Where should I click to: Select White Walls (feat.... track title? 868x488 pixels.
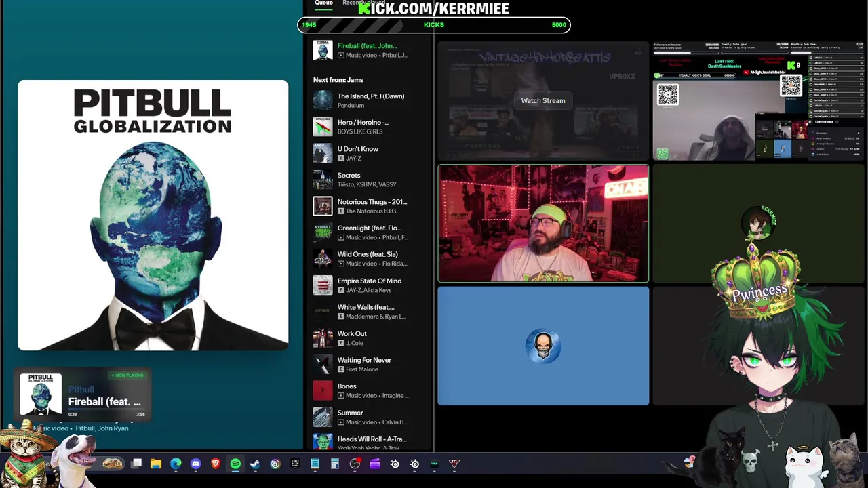(366, 308)
